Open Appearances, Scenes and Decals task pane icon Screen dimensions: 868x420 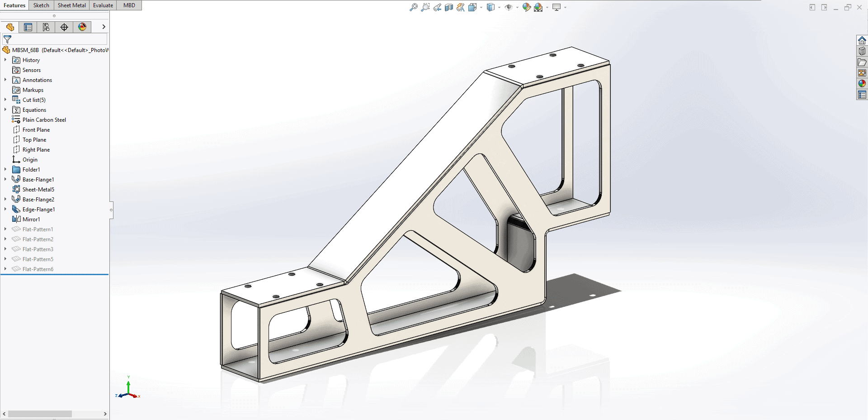(x=862, y=84)
